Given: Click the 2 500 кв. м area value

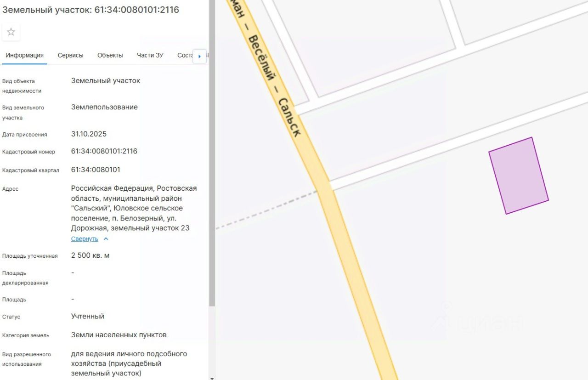Looking at the screenshot, I should click(x=90, y=255).
